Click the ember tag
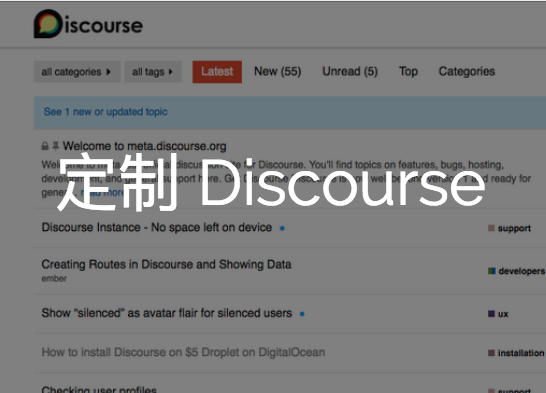The width and height of the screenshot is (546, 393). pyautogui.click(x=54, y=278)
